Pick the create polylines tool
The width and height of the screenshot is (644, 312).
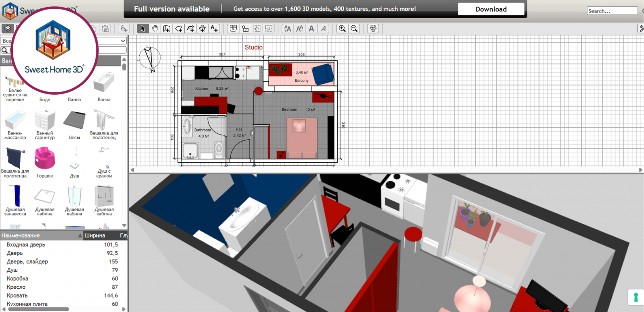click(x=190, y=29)
